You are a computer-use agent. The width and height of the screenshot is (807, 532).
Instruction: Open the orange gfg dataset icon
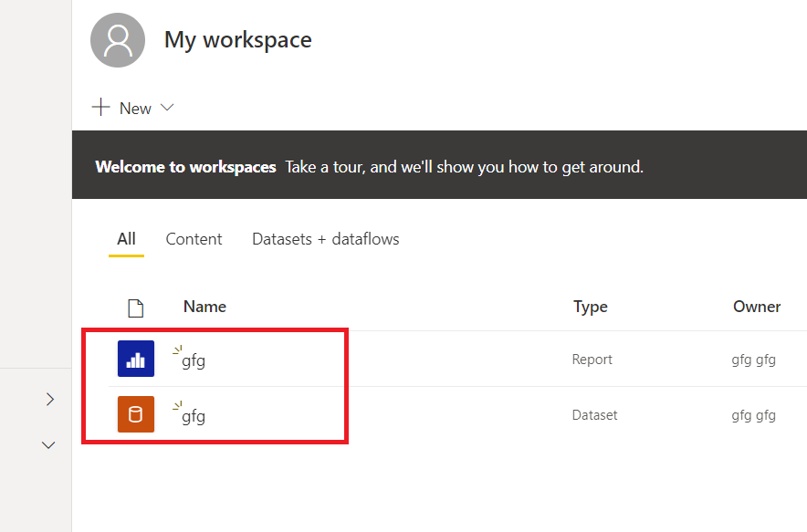coord(136,414)
